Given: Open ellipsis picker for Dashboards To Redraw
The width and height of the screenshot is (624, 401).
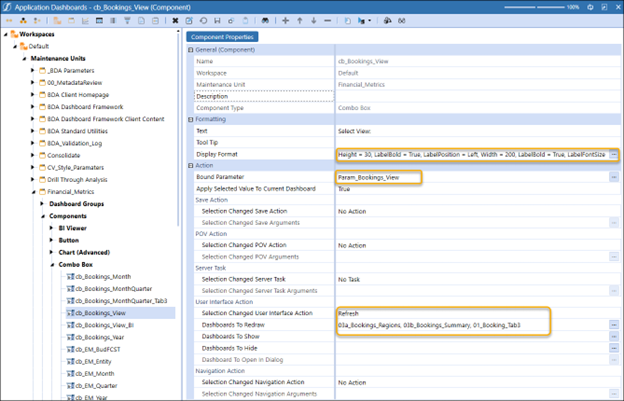Looking at the screenshot, I should [614, 325].
